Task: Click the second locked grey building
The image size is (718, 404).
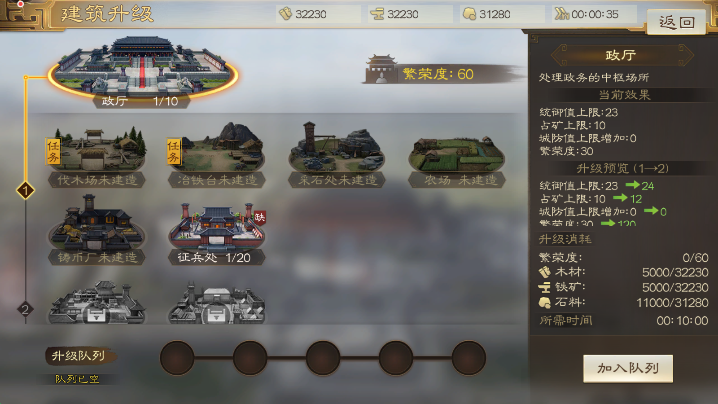Action: (x=217, y=303)
